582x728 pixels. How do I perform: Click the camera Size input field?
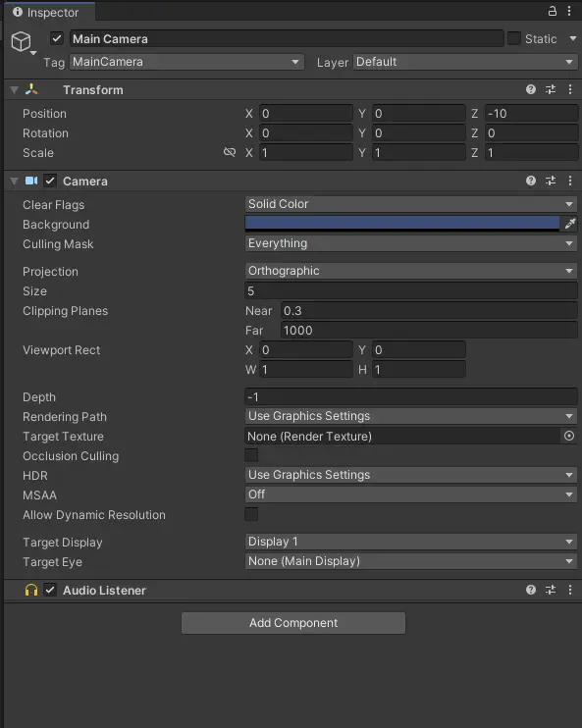(x=410, y=291)
